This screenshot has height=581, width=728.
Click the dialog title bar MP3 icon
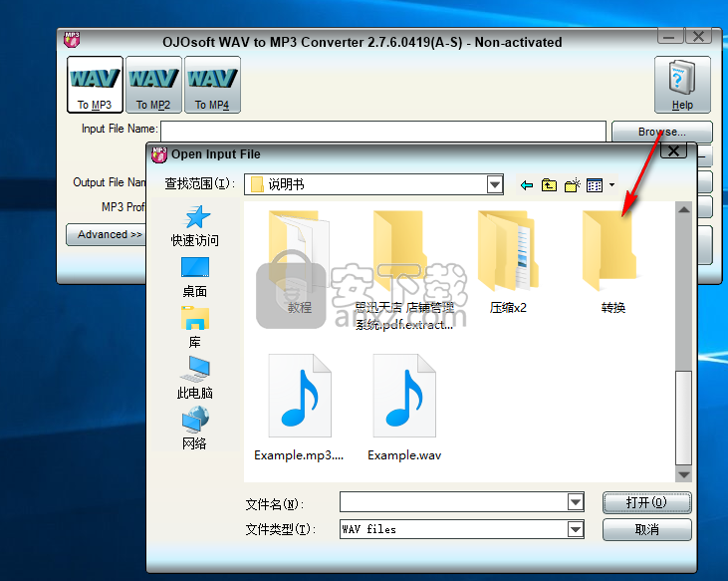point(159,154)
